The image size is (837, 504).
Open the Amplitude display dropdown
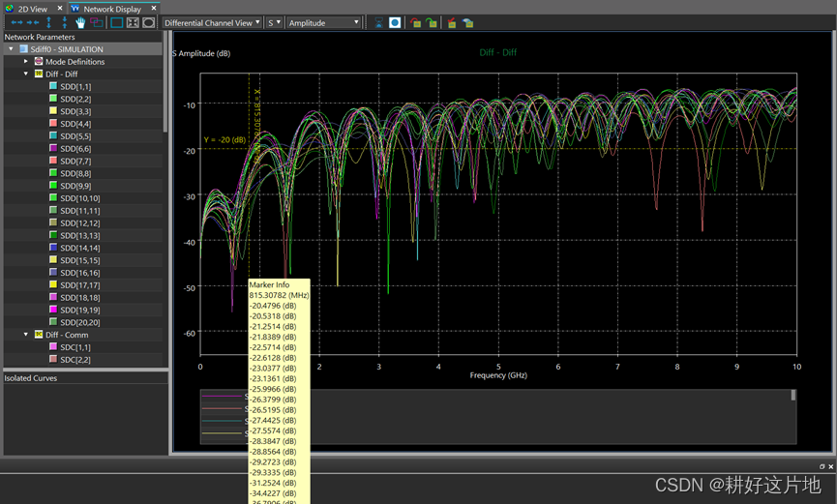point(324,22)
